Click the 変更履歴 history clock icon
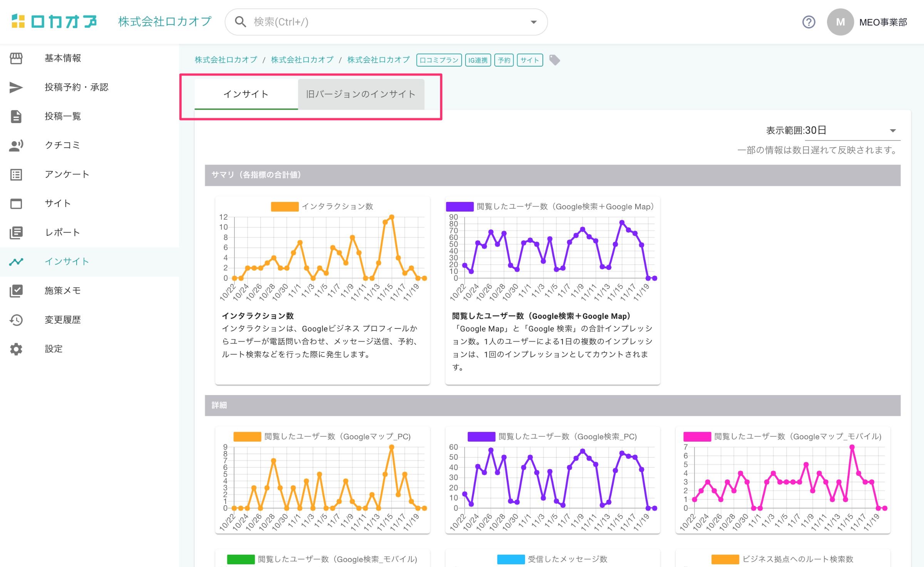Image resolution: width=924 pixels, height=567 pixels. (x=16, y=320)
